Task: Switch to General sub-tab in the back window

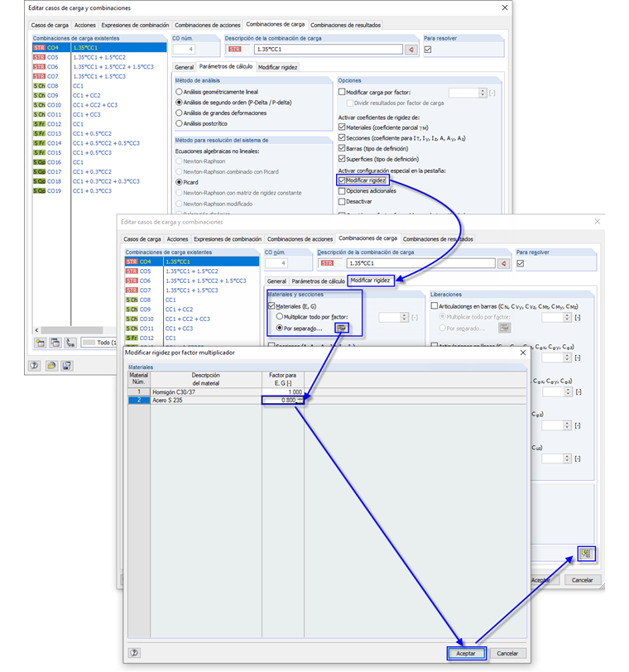Action: click(185, 67)
